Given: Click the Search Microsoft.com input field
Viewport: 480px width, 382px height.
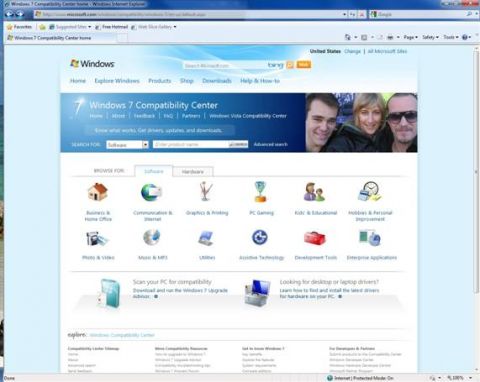Looking at the screenshot, I should click(x=225, y=66).
